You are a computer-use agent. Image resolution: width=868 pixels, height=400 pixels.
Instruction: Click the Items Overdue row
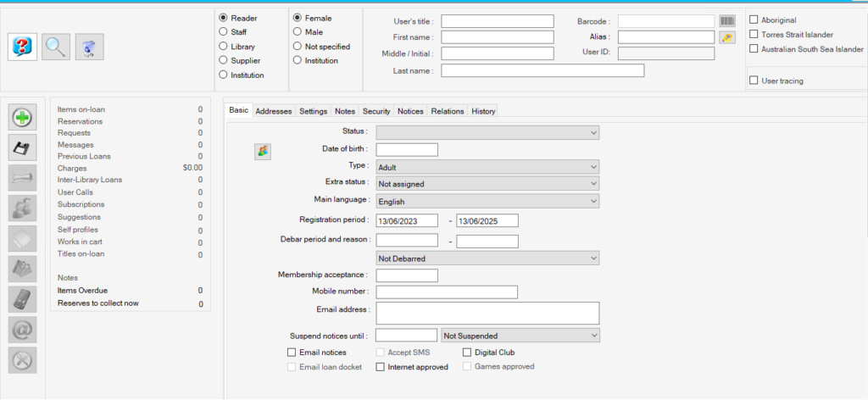130,291
